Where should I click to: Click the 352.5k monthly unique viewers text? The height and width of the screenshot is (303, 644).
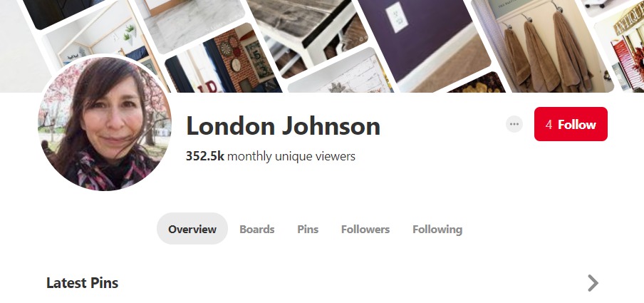pos(270,156)
